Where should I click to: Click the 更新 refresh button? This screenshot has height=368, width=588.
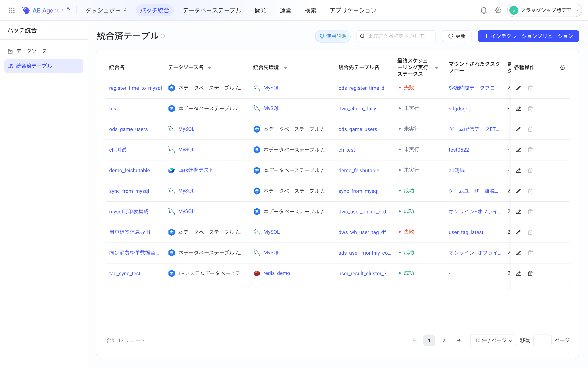pos(457,36)
